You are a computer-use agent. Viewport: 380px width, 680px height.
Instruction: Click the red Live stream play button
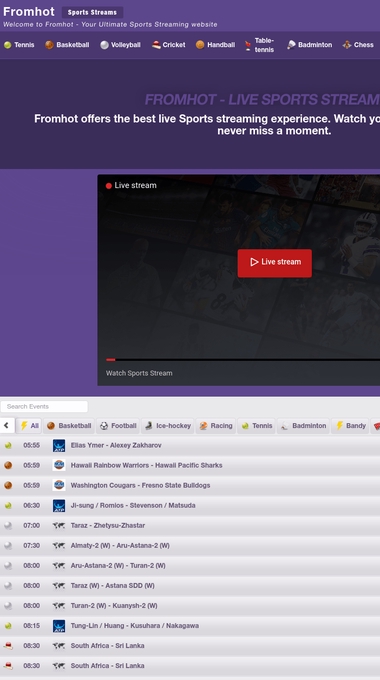(275, 262)
